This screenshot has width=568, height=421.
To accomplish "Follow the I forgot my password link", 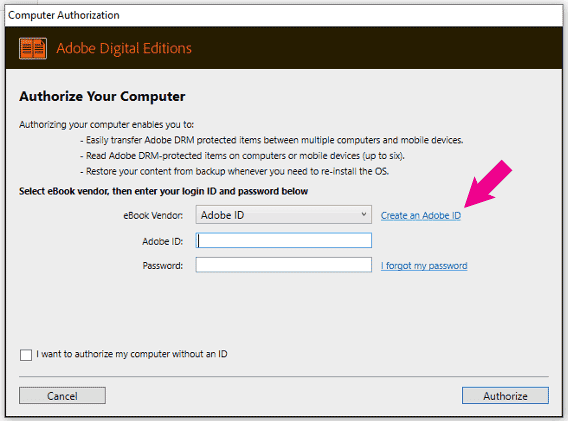I will 424,266.
